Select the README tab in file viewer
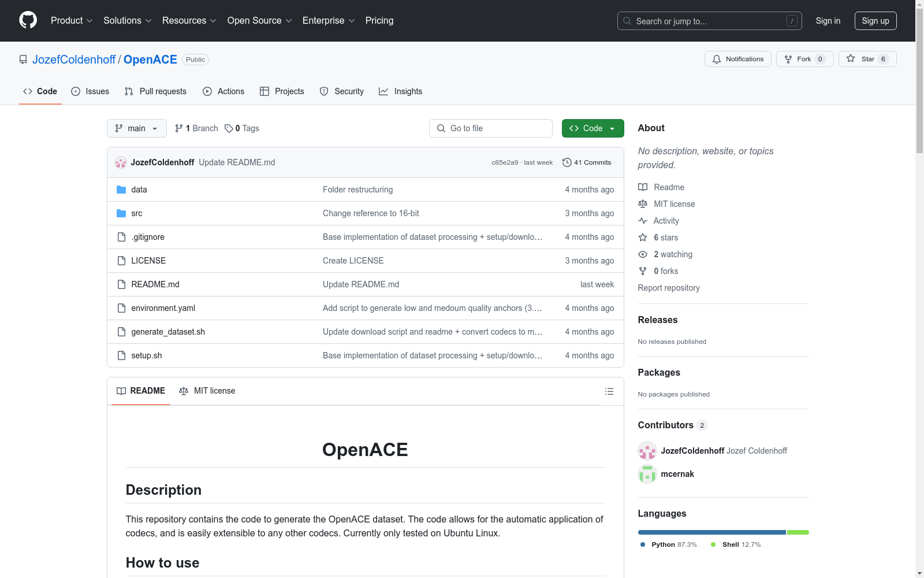The height and width of the screenshot is (578, 924). point(141,391)
